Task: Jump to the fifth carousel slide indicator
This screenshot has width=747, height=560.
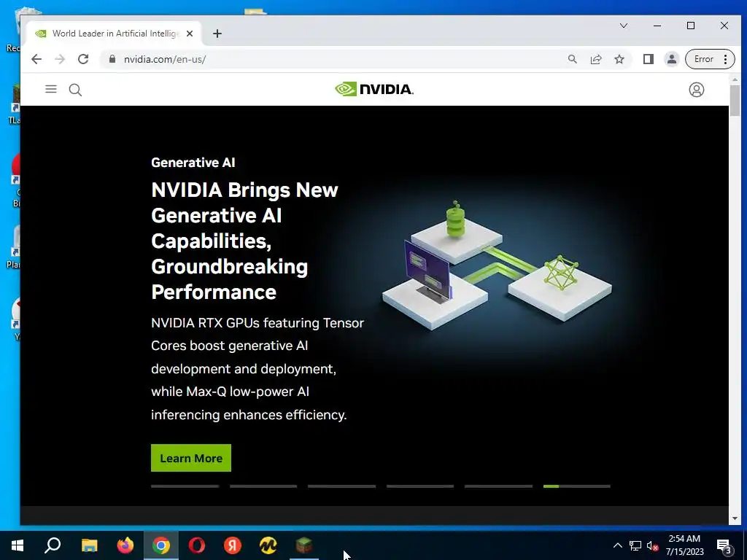Action: coord(498,486)
